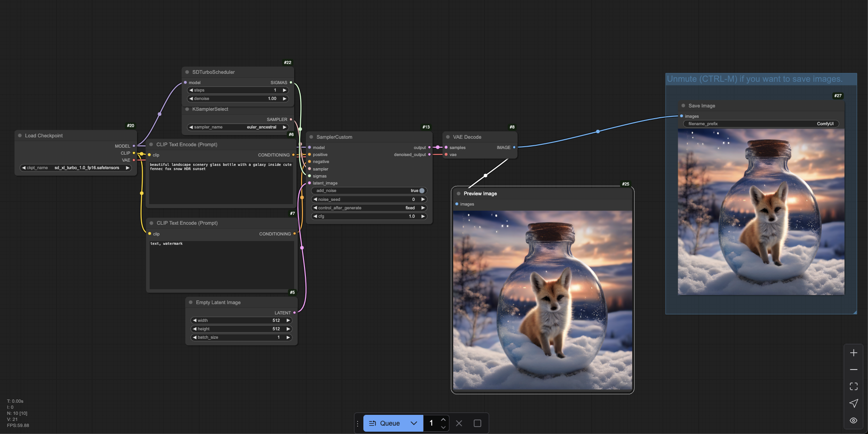Image resolution: width=868 pixels, height=434 pixels.
Task: Cancel the current run with X icon
Action: pyautogui.click(x=459, y=423)
